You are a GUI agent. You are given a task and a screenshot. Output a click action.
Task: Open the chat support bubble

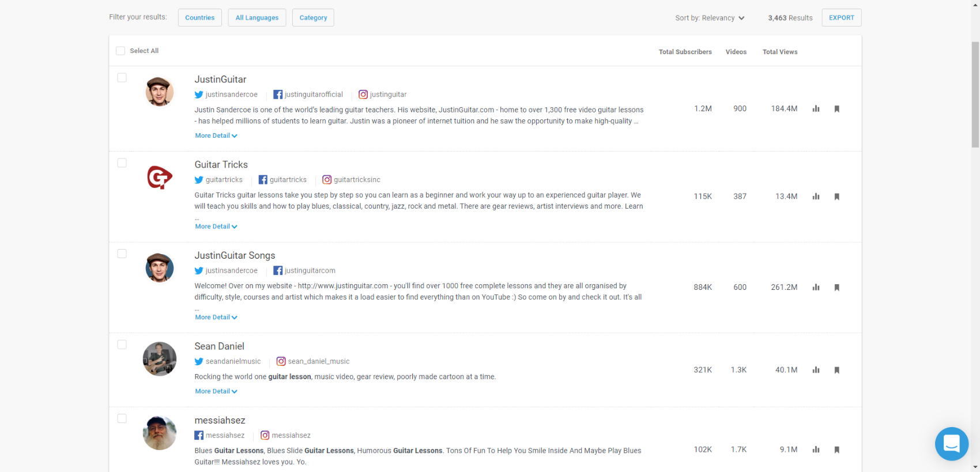point(952,444)
